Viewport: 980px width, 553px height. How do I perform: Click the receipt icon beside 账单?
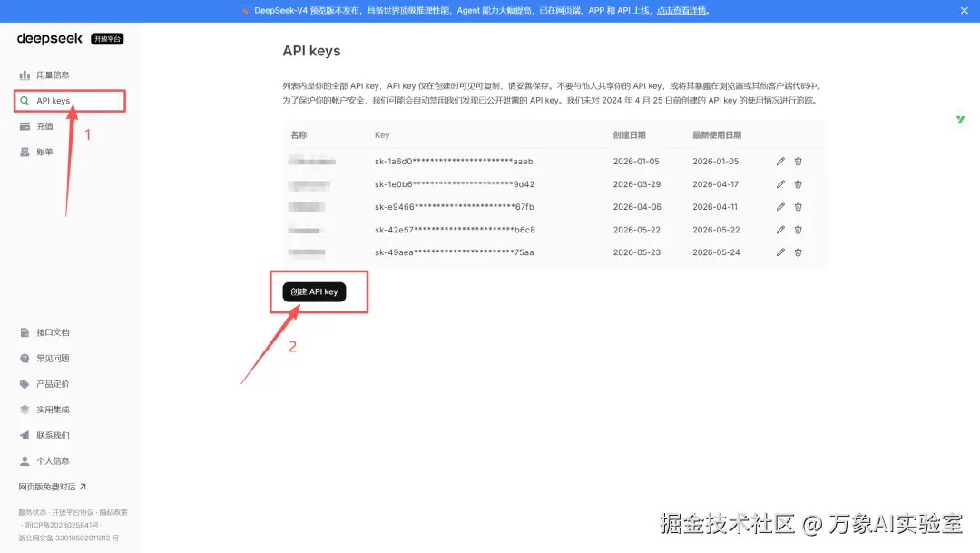pyautogui.click(x=24, y=152)
